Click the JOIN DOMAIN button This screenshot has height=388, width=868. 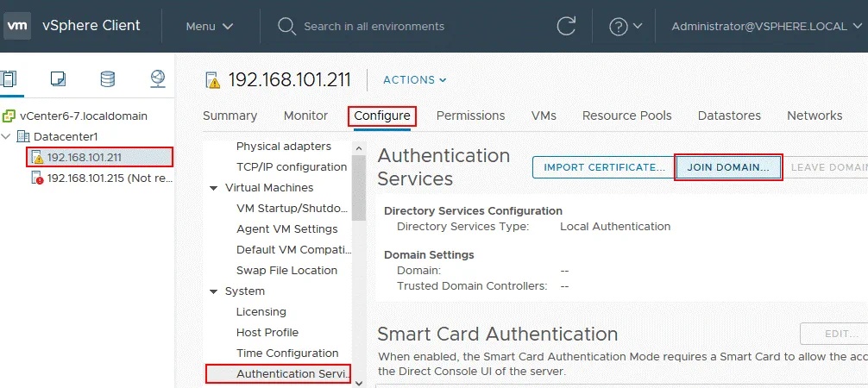tap(728, 167)
